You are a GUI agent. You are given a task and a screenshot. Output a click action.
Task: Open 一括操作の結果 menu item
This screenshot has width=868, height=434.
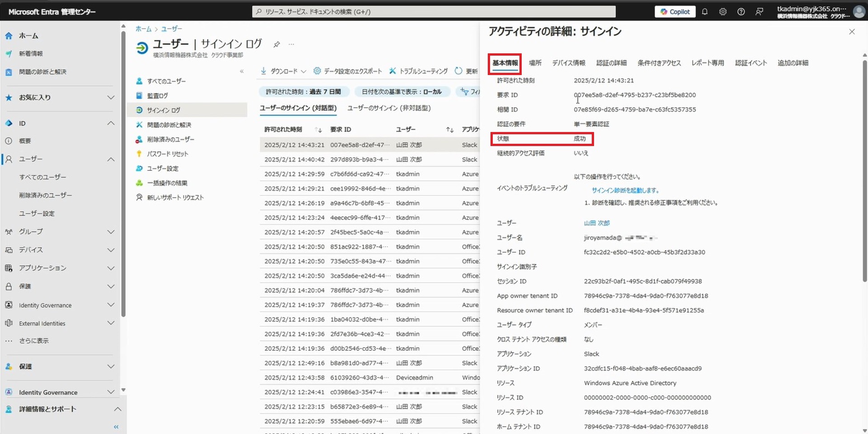pos(167,183)
